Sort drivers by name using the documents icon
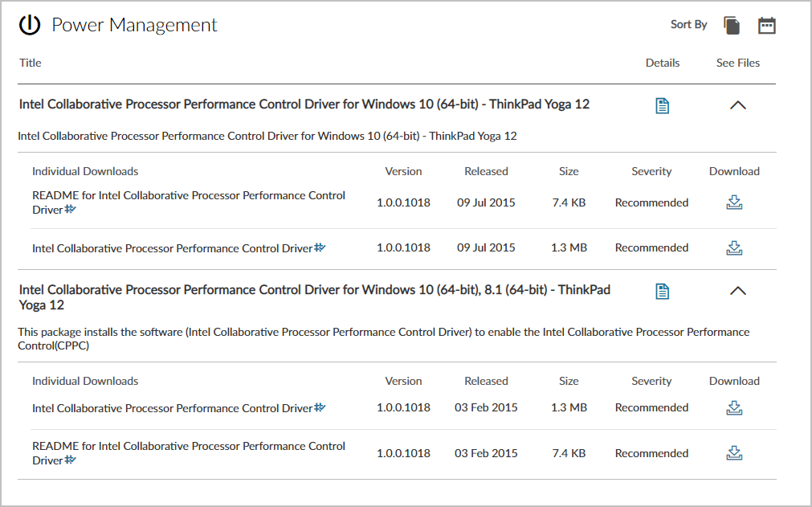812x507 pixels. tap(731, 25)
